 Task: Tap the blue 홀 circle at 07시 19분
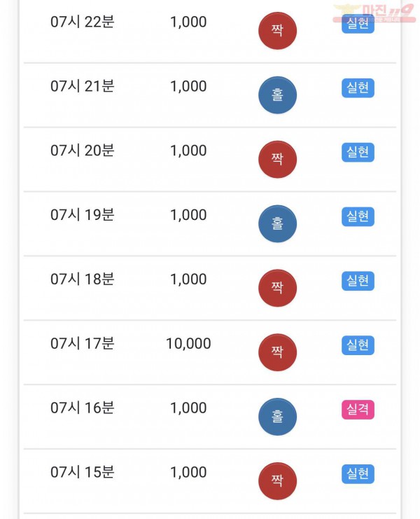[x=277, y=223]
